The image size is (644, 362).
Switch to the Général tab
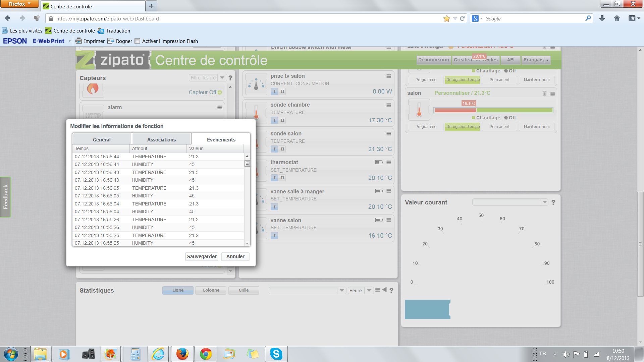click(102, 140)
